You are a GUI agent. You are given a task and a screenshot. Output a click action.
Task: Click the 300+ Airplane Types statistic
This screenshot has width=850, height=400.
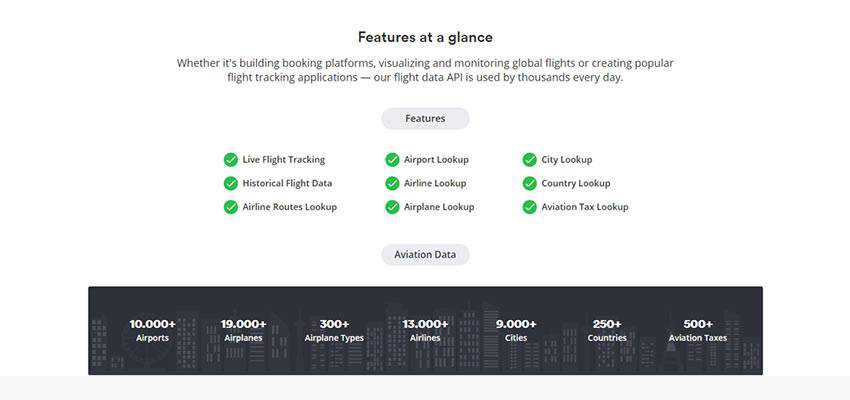coord(334,330)
